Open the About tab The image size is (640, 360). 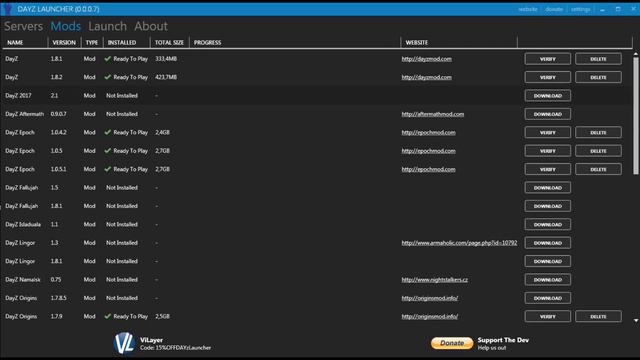click(151, 26)
